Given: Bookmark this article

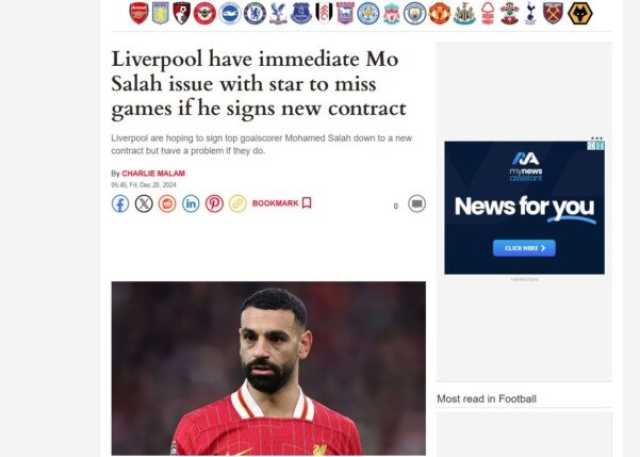Looking at the screenshot, I should click(282, 203).
